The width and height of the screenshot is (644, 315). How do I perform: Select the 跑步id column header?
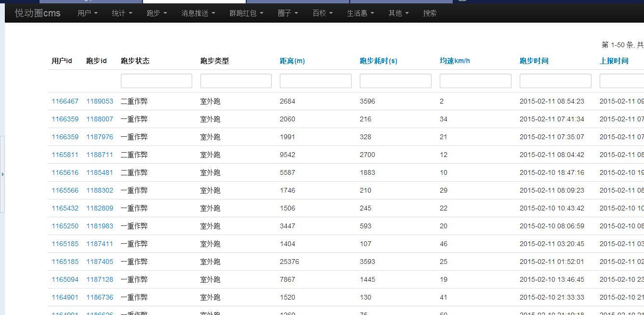point(96,61)
